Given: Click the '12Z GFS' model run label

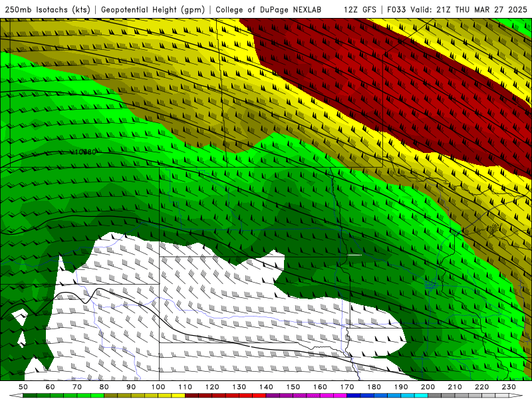Looking at the screenshot, I should pyautogui.click(x=360, y=9).
